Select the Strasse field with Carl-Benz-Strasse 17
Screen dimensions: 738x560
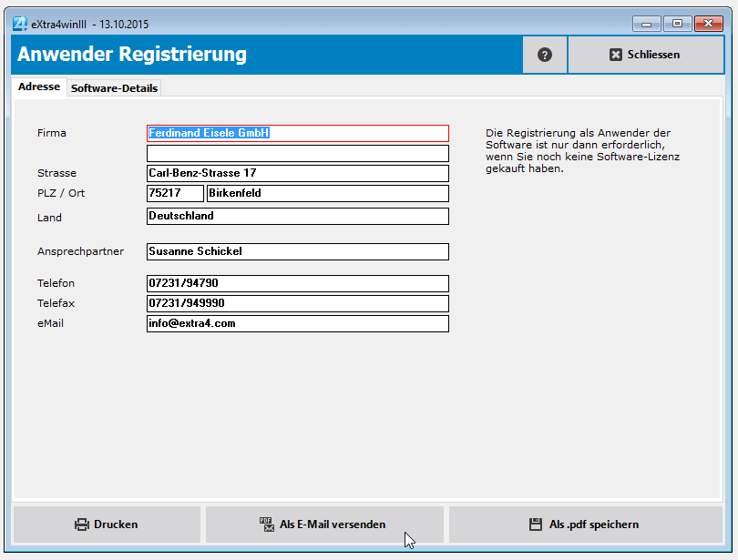click(298, 173)
